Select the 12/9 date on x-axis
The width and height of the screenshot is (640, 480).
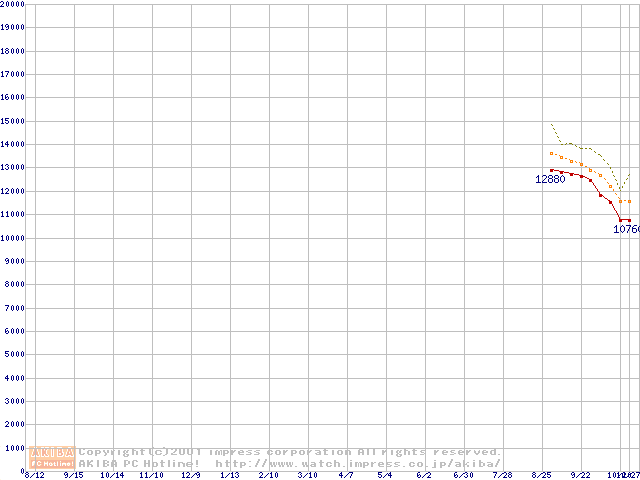[x=190, y=475]
